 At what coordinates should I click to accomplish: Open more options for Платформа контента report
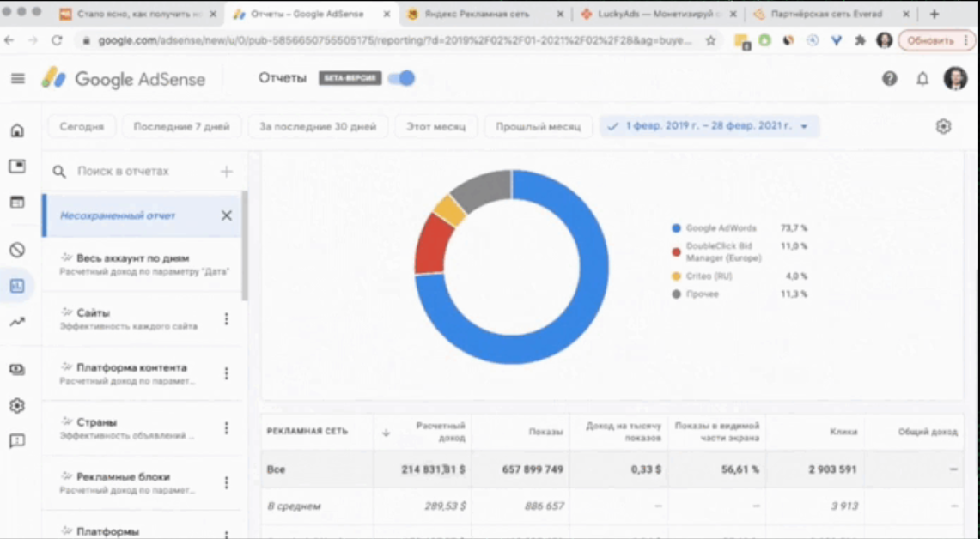226,373
